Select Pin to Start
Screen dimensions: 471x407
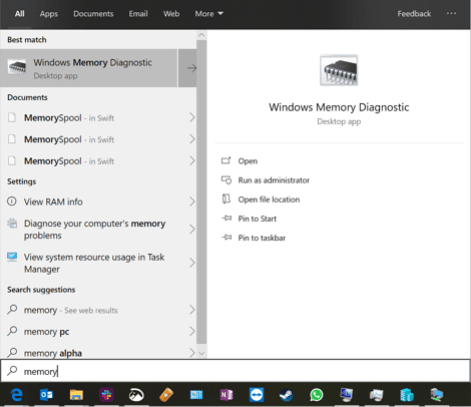(257, 219)
